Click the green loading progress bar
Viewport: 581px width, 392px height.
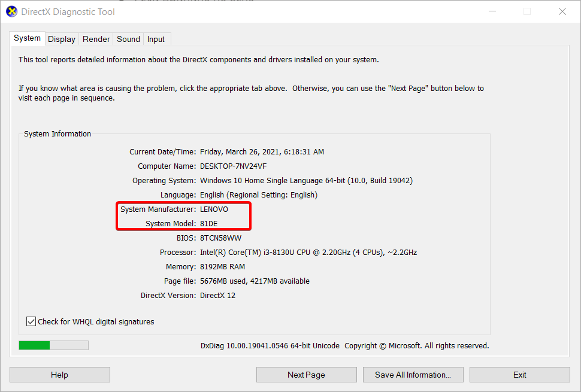coord(54,345)
